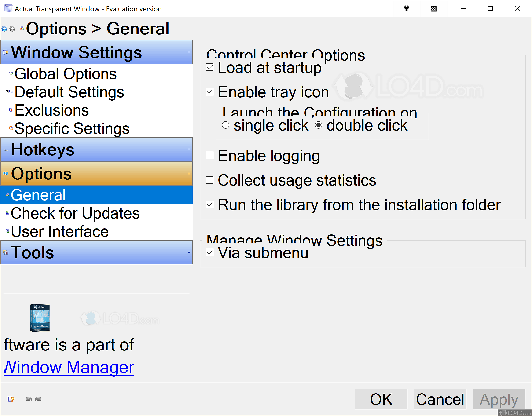Go back with the blue arrow icon

4,29
